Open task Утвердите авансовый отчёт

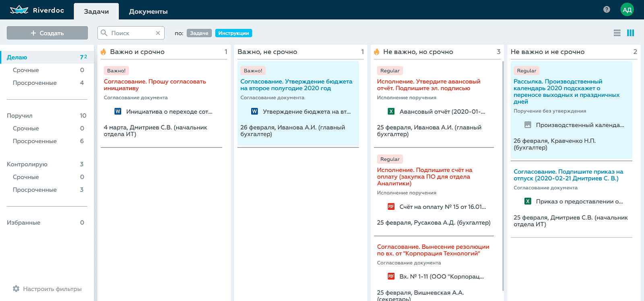(429, 85)
